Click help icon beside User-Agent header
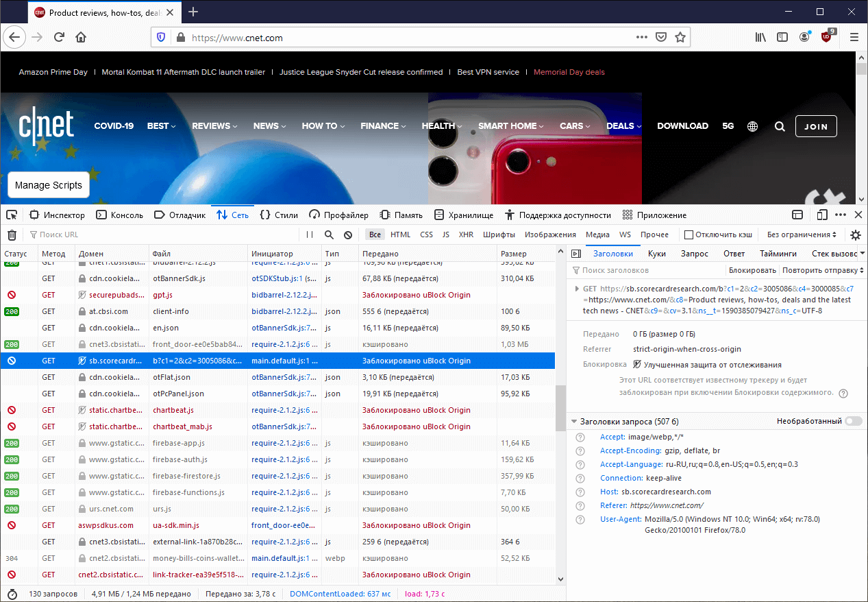 580,519
